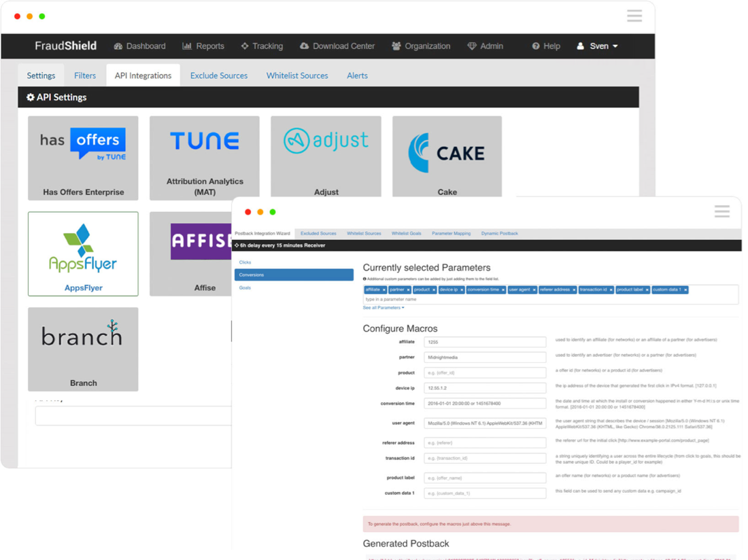Image resolution: width=748 pixels, height=560 pixels.
Task: Click the custom data 1 macro field
Action: coord(485,493)
